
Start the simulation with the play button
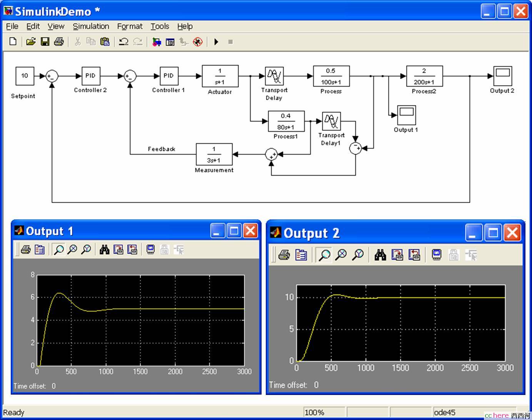216,42
